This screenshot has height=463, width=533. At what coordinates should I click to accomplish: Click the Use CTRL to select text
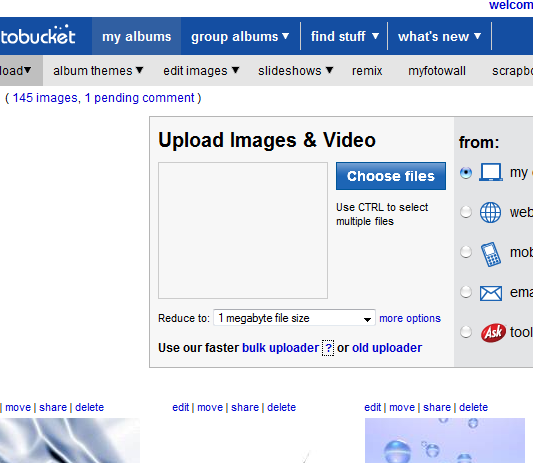382,214
